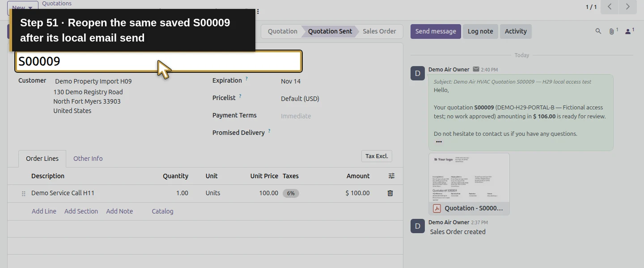Switch to the Order Lines tab
644x268 pixels.
coord(42,159)
